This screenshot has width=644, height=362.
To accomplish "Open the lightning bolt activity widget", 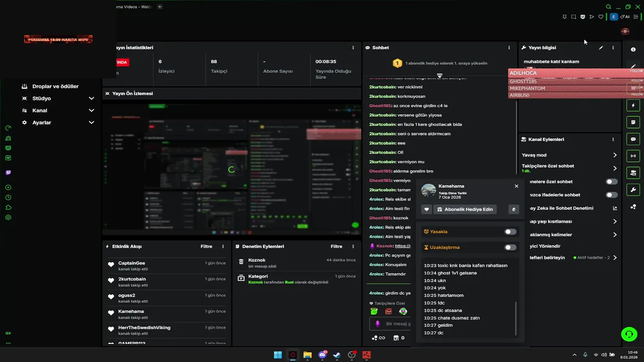I will click(x=633, y=106).
